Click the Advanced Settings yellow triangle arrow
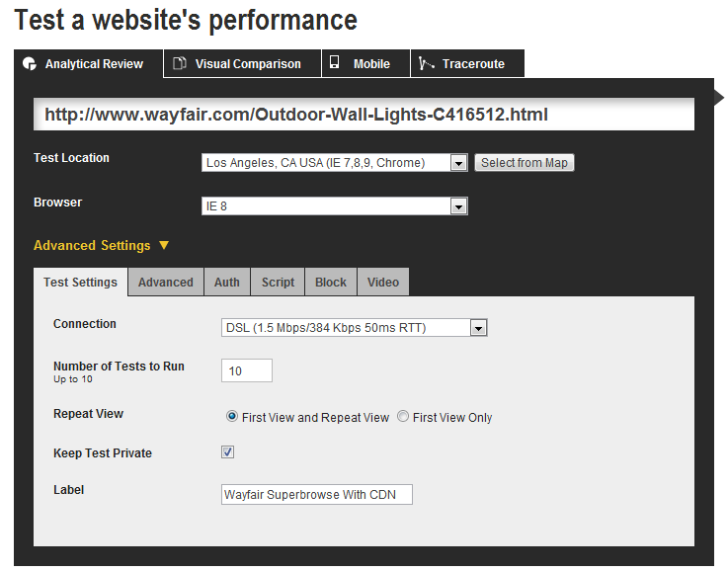Image resolution: width=728 pixels, height=572 pixels. [164, 245]
